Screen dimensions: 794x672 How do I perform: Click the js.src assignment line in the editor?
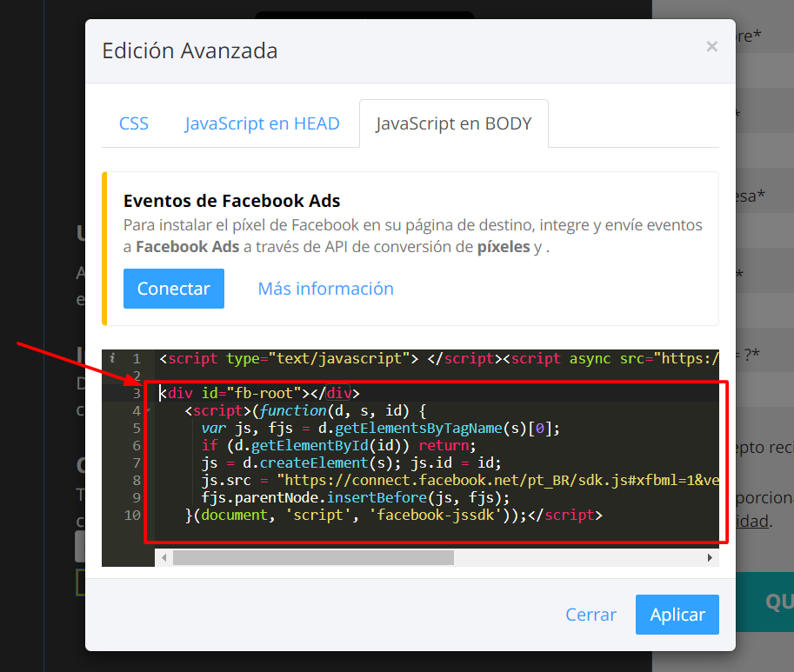(348, 480)
